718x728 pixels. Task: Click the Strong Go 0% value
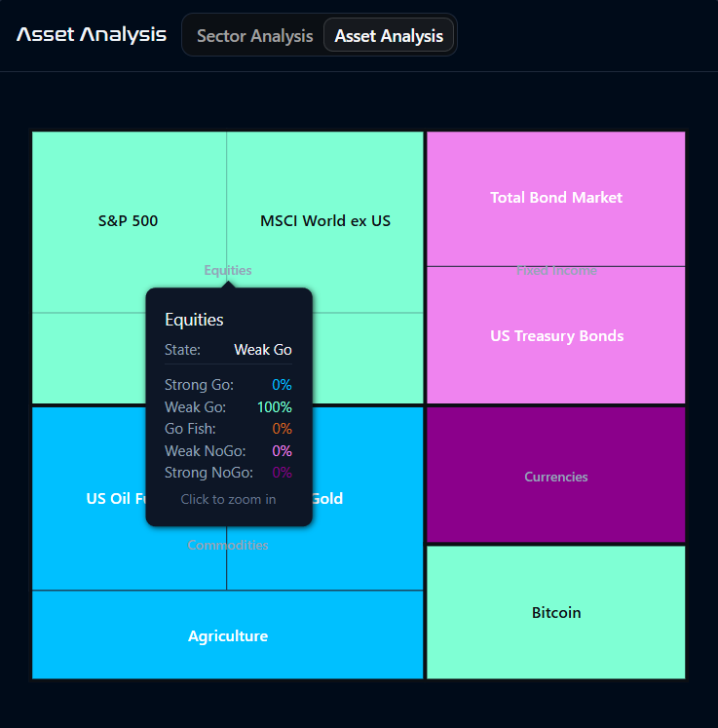click(282, 385)
